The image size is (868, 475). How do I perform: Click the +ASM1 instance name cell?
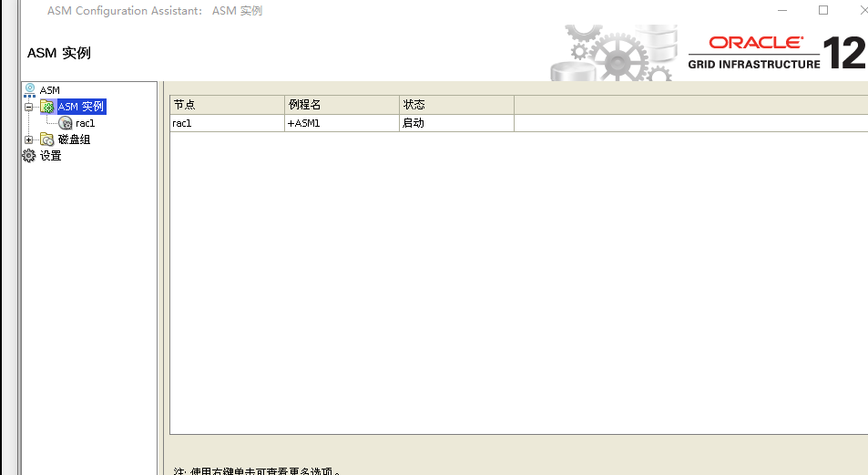342,123
